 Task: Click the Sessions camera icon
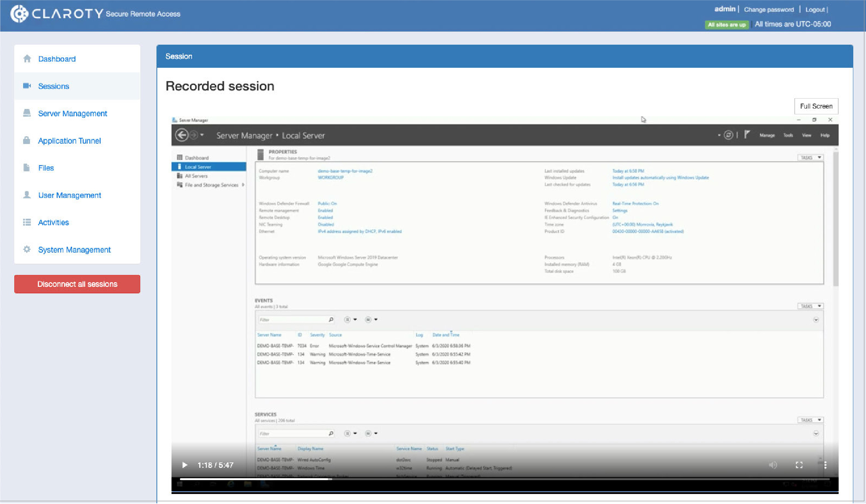point(27,86)
